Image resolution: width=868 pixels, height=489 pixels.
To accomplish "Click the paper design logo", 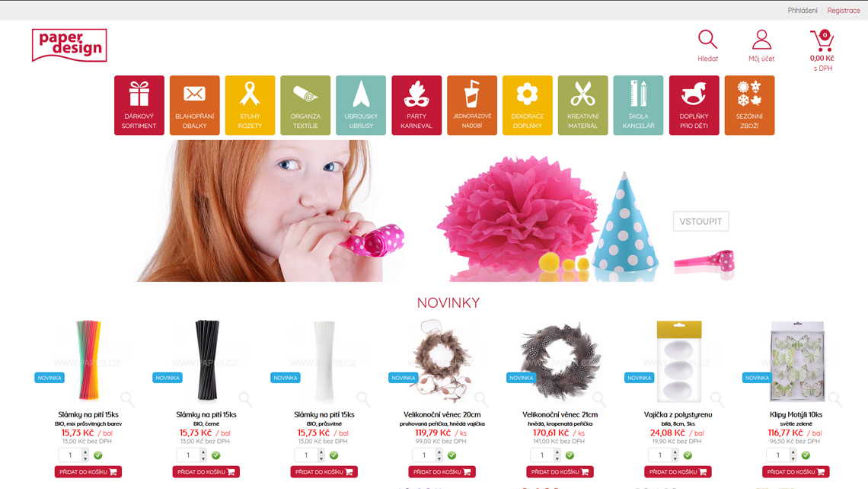I will pos(69,46).
